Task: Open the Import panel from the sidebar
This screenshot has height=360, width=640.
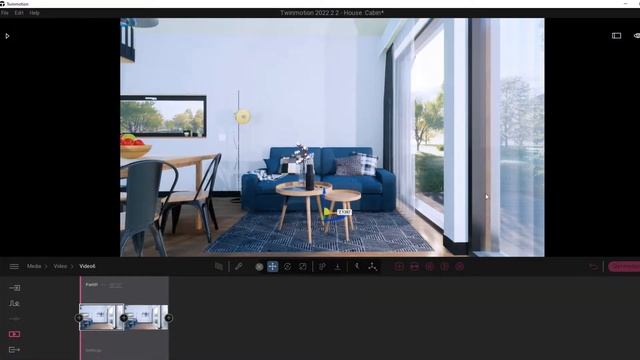Action: coord(14,288)
